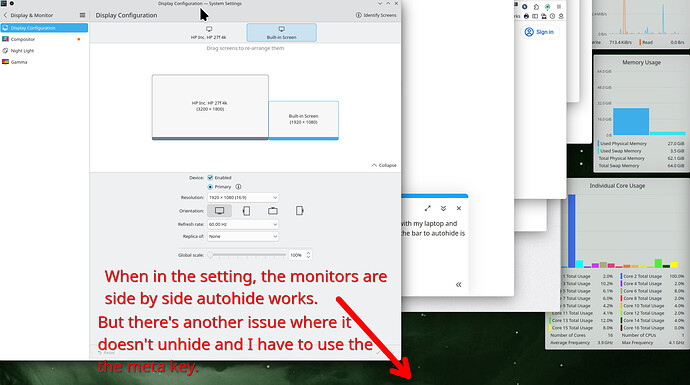
Task: Choose the rotated 270° portrait orientation icon
Action: [x=299, y=211]
